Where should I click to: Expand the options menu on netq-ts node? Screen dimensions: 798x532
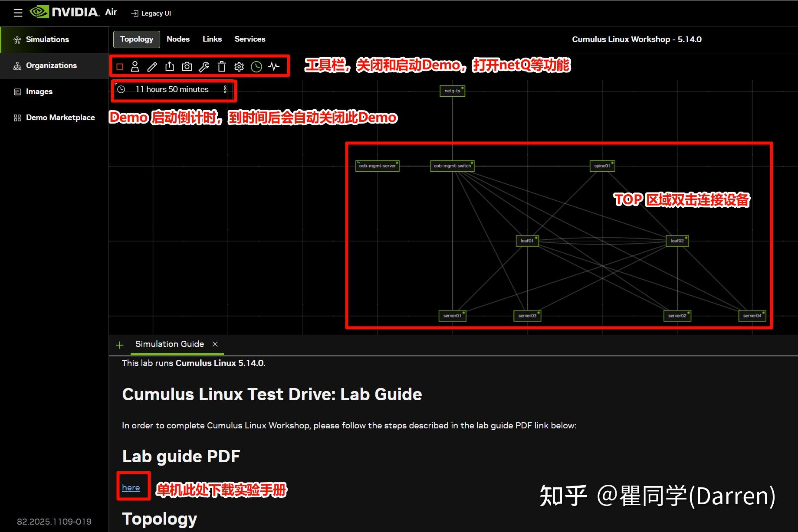[x=463, y=88]
